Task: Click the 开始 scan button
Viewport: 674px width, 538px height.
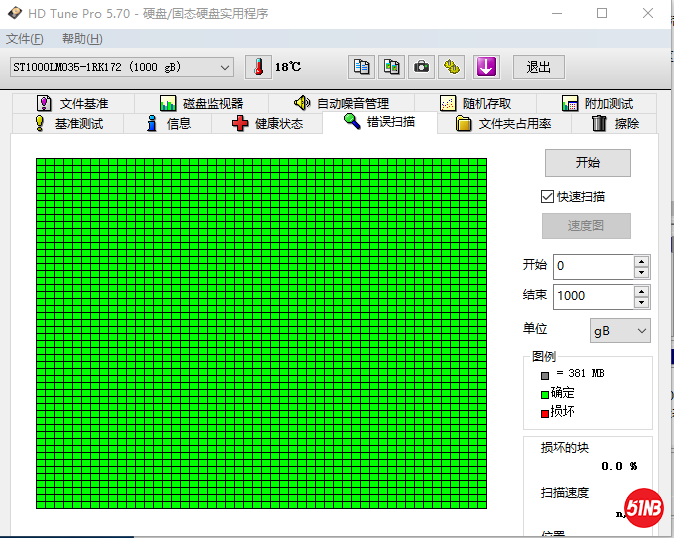Action: click(588, 163)
